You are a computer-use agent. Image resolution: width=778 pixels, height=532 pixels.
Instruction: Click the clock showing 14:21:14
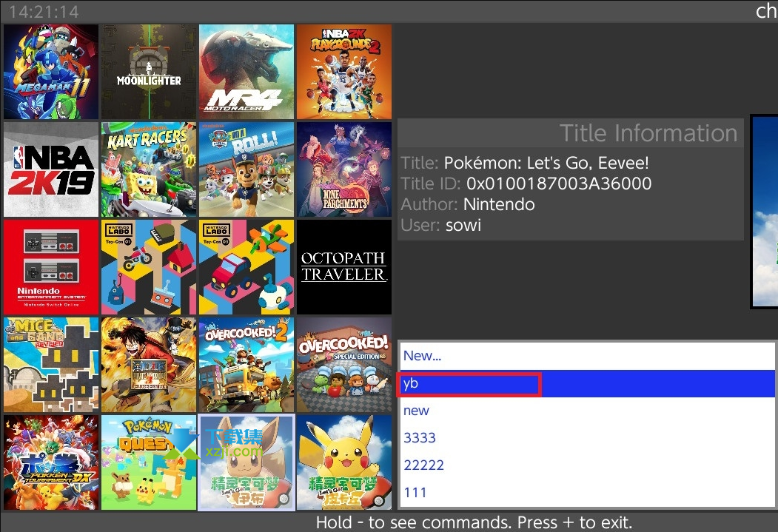pyautogui.click(x=44, y=11)
